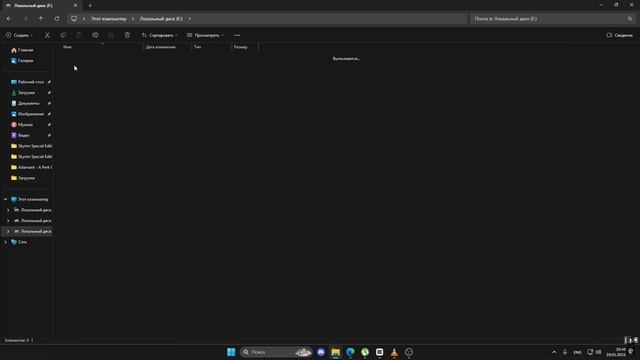The width and height of the screenshot is (640, 360).
Task: Open the Windows Start button
Action: coord(231,352)
